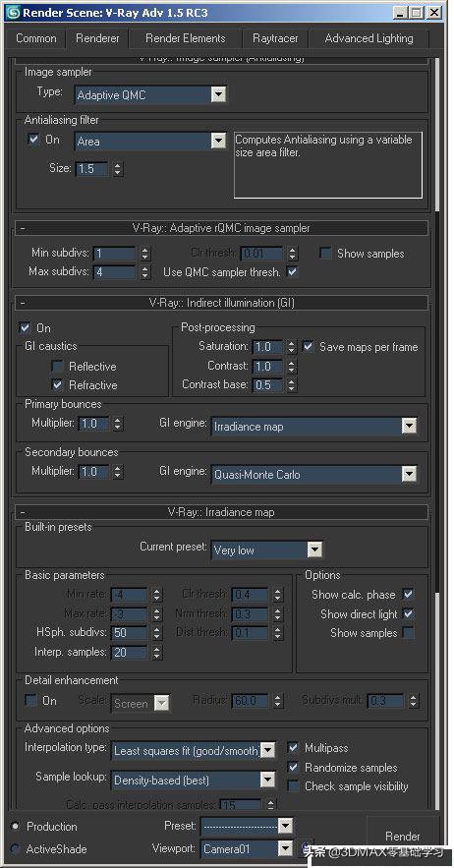
Task: Adjust the Primary bounces Multiplier spinner
Action: (x=117, y=424)
